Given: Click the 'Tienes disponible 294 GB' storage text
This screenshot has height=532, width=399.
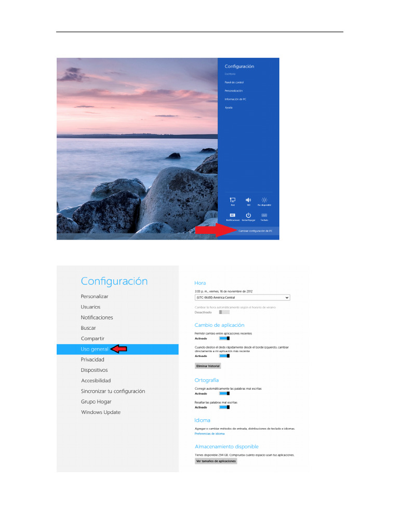Looking at the screenshot, I should tap(212, 455).
